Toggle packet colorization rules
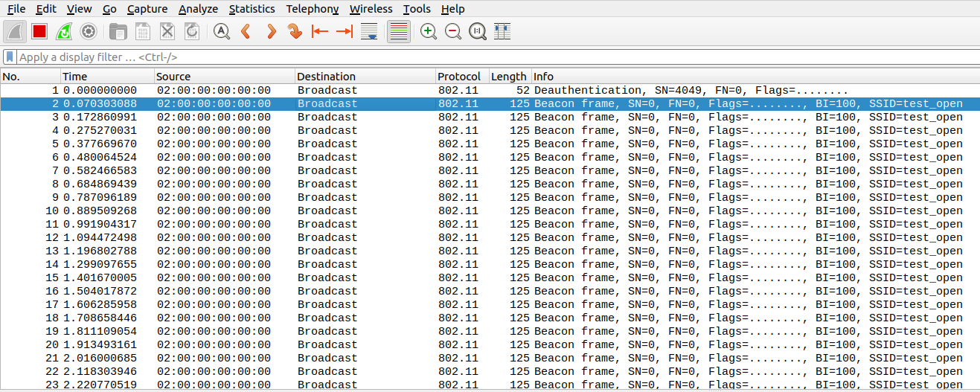Screen dimensions: 980x392 click(x=399, y=31)
